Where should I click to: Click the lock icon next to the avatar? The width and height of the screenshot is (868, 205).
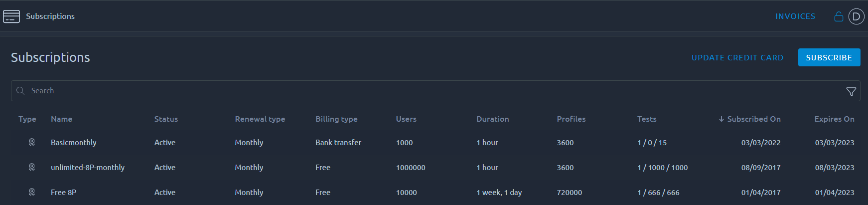(x=839, y=16)
